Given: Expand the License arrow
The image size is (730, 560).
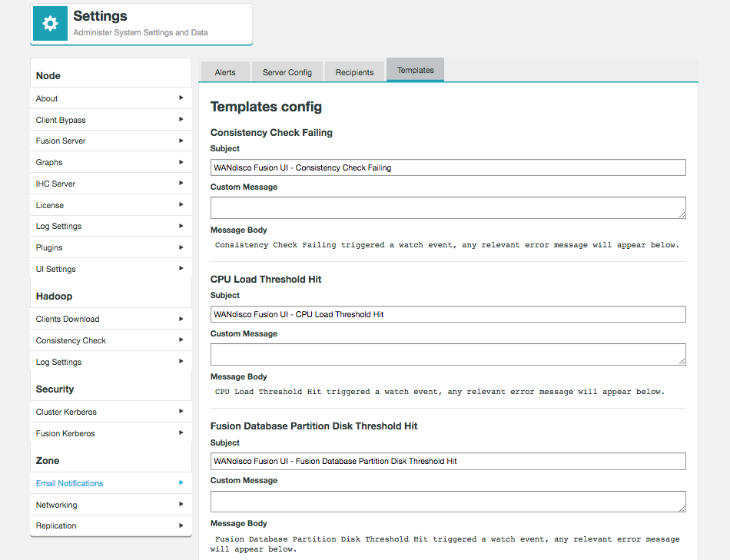Looking at the screenshot, I should (181, 204).
